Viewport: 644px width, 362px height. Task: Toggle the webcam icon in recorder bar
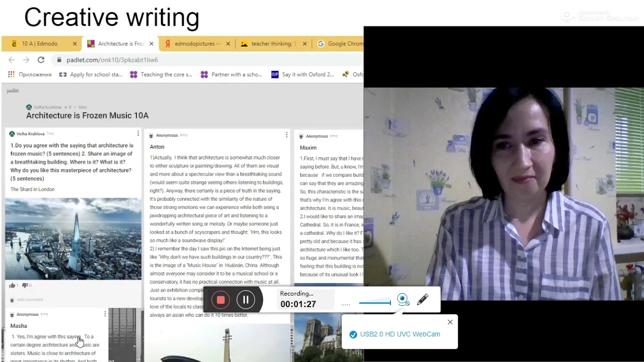tap(403, 300)
